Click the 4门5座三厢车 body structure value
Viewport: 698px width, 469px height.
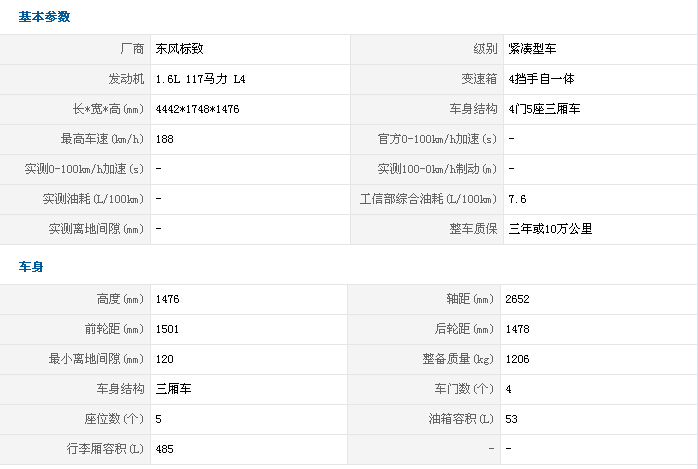pos(544,109)
